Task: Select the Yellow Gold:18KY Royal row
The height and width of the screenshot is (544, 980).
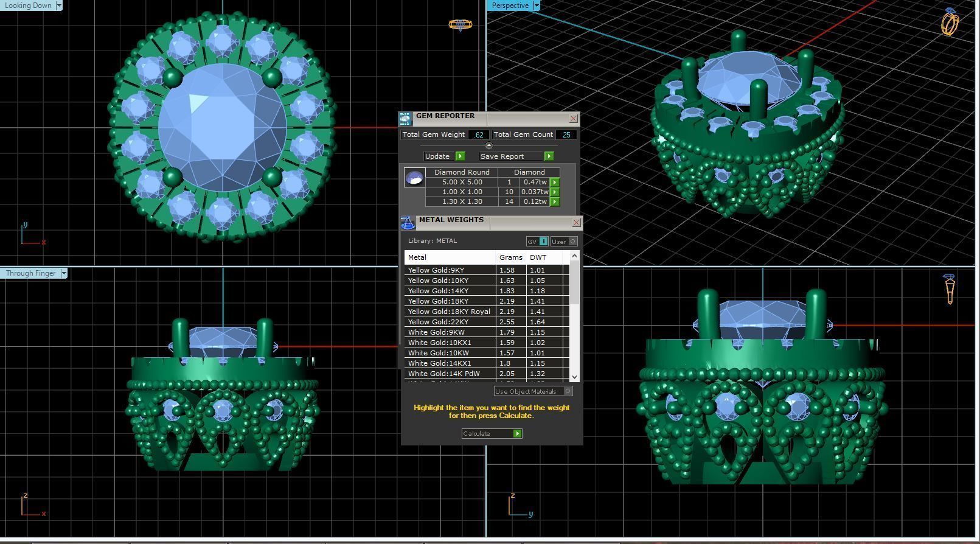Action: tap(487, 312)
